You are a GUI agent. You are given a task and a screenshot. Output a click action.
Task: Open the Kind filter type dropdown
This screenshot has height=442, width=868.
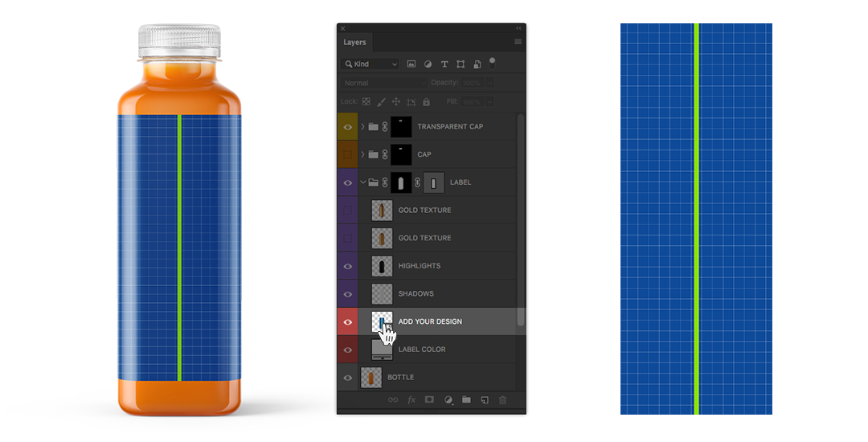(370, 64)
